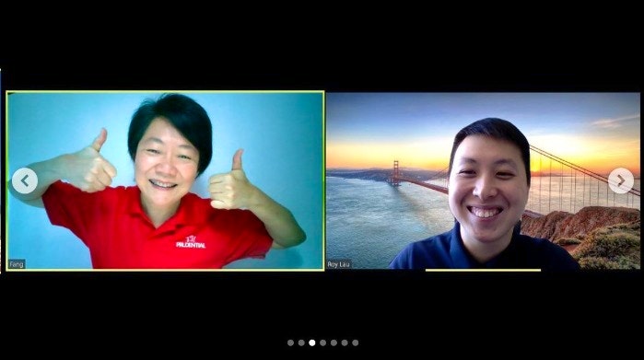Click the 'Fang' name label
Screen dimensions: 644x360
17,264
